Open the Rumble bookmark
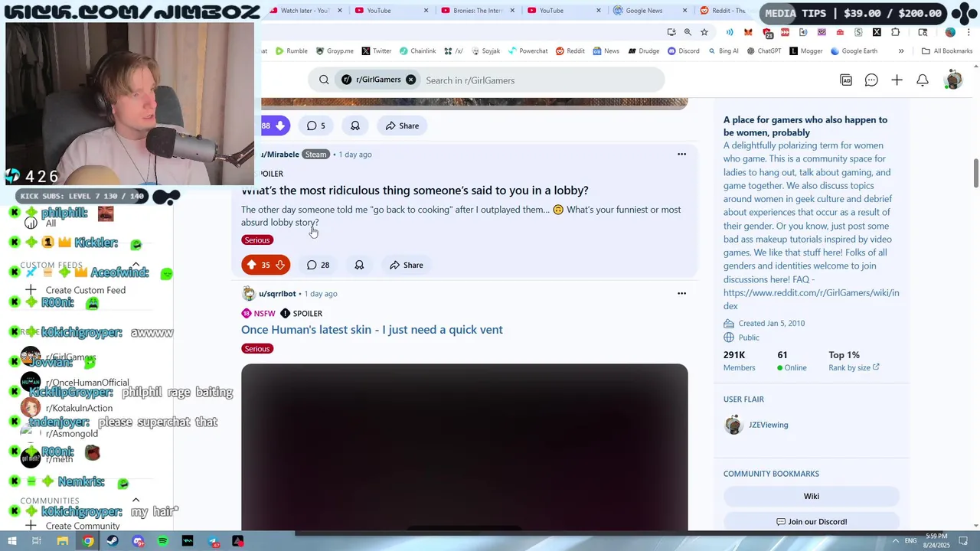The image size is (980, 551). coord(292,51)
